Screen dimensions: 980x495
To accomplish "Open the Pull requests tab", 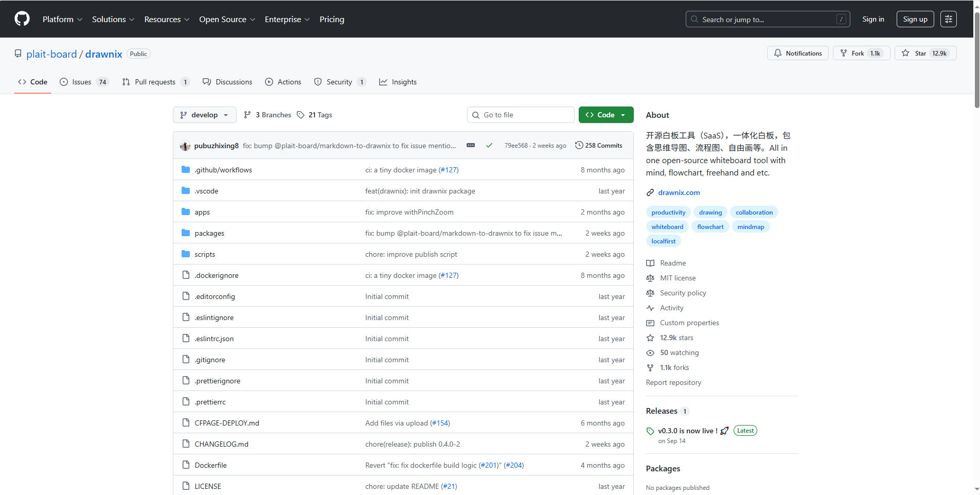I will 155,82.
